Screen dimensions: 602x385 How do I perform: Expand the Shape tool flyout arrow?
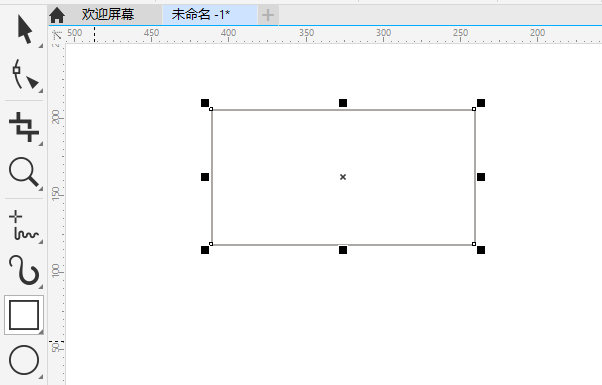point(40,91)
